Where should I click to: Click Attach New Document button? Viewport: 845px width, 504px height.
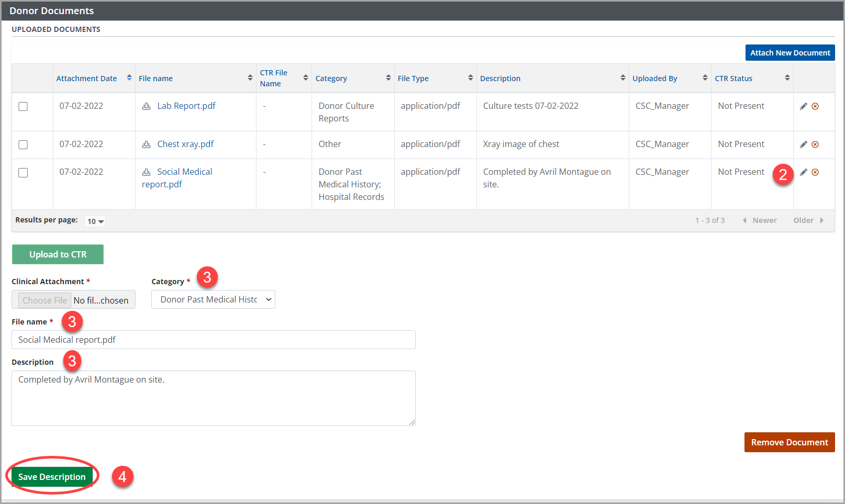pos(790,53)
